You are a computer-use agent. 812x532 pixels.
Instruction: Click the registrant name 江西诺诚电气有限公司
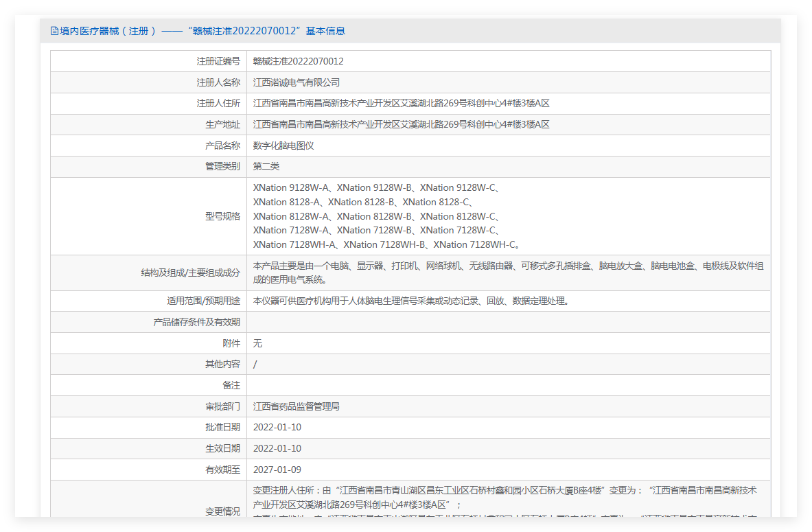point(297,82)
